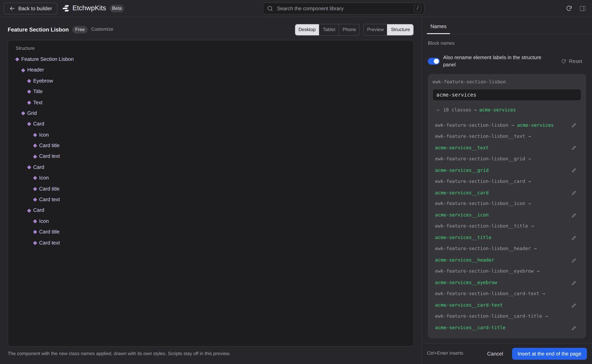Toggle renaming element labels in structure panel
Screen dimensions: 592x364
[x=434, y=61]
